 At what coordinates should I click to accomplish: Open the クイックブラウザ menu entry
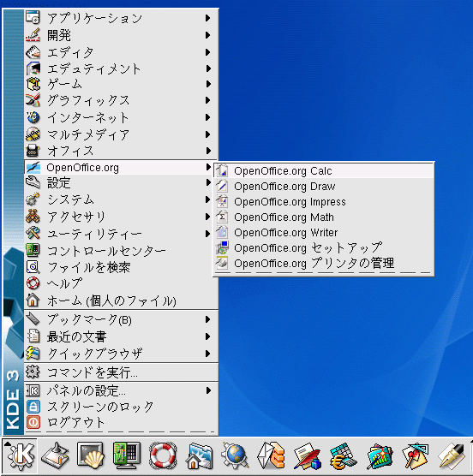[x=121, y=354]
